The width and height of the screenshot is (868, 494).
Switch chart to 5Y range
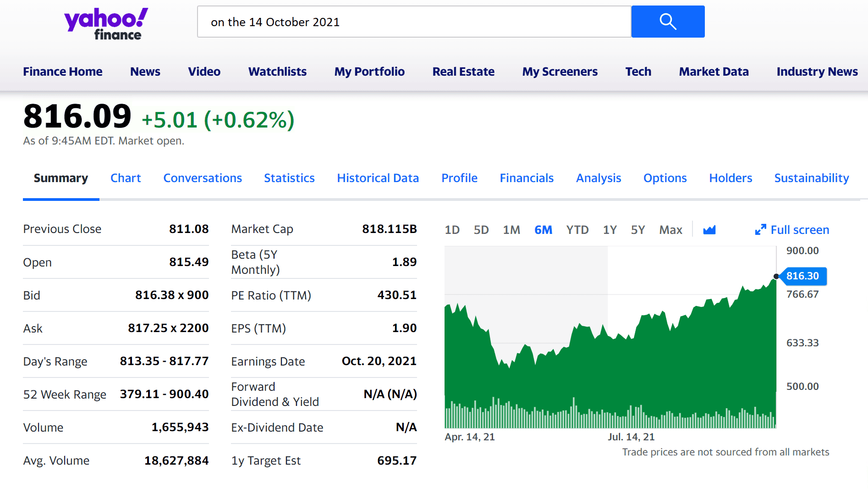637,230
